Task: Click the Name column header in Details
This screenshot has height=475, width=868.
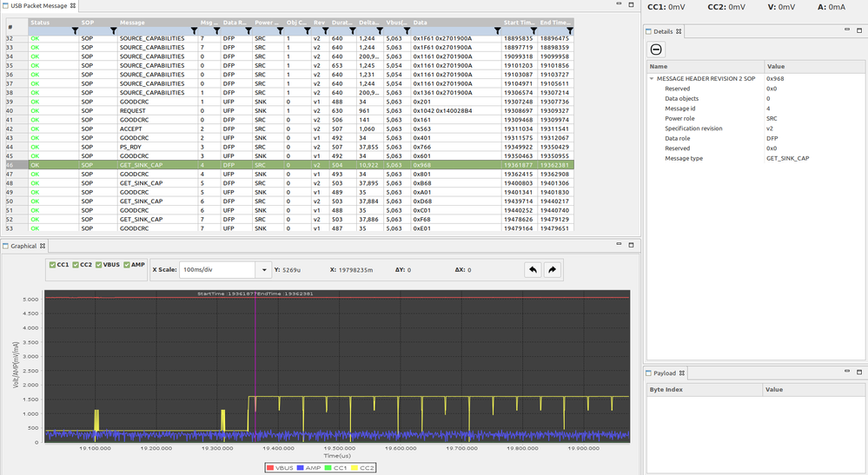Action: pos(706,66)
